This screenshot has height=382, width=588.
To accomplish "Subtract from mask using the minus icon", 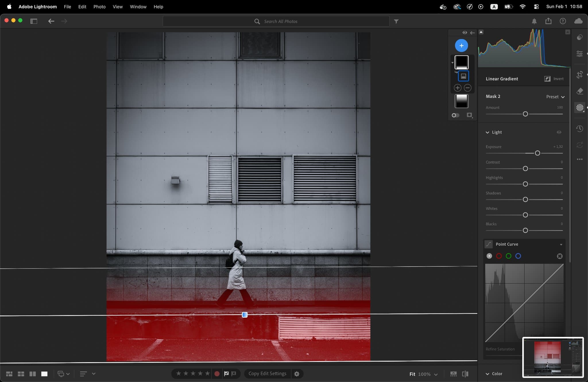I will (468, 88).
